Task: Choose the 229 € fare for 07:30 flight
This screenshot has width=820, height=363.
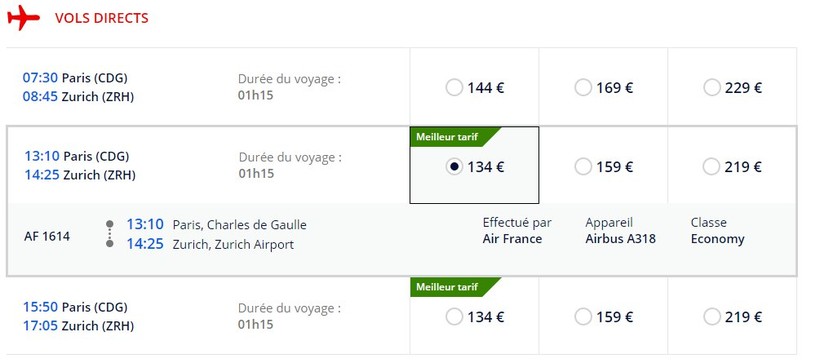Action: tap(712, 87)
